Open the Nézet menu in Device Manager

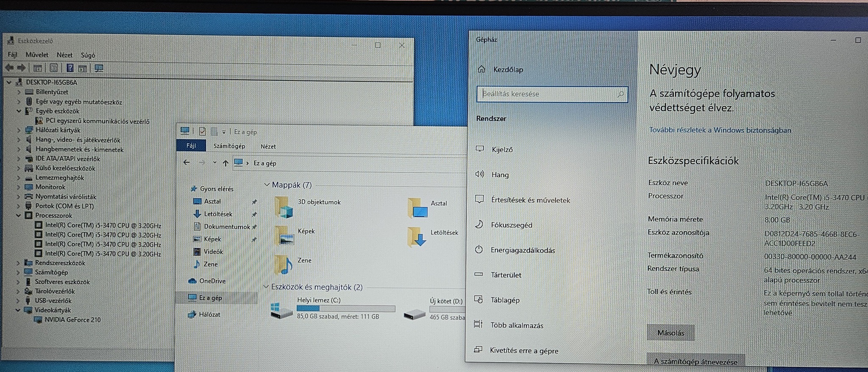[64, 55]
